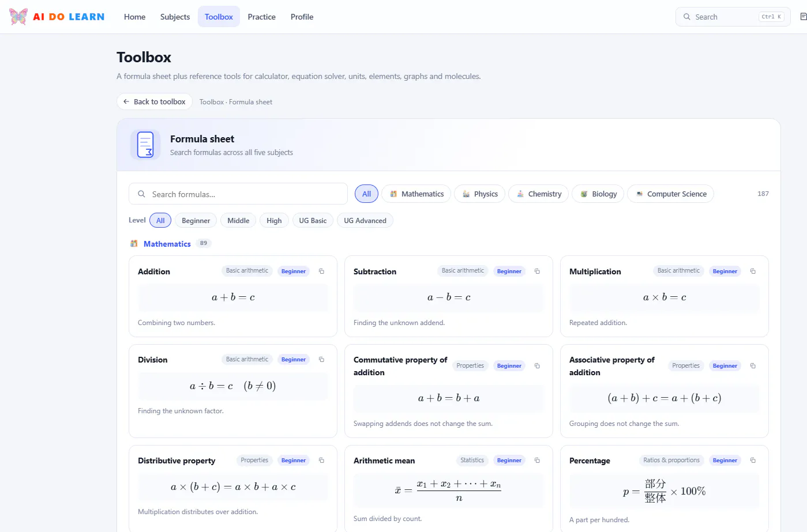The width and height of the screenshot is (807, 532).
Task: Copy the Addition formula
Action: [x=321, y=271]
